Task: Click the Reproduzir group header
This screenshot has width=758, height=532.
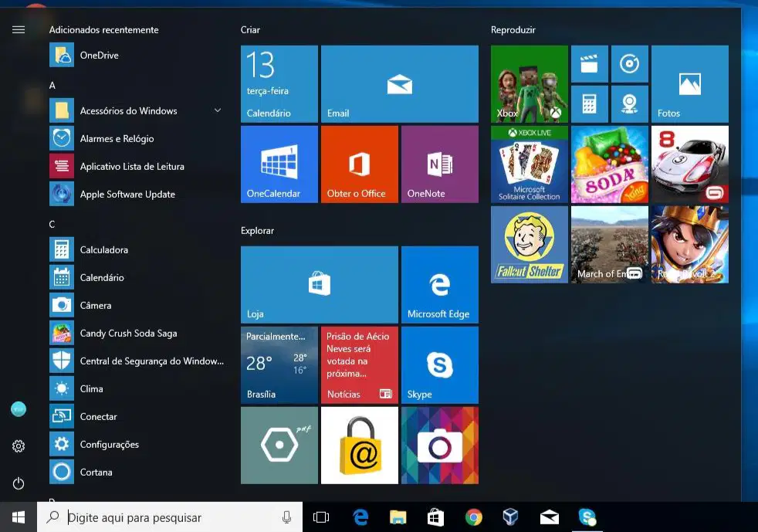Action: coord(513,30)
